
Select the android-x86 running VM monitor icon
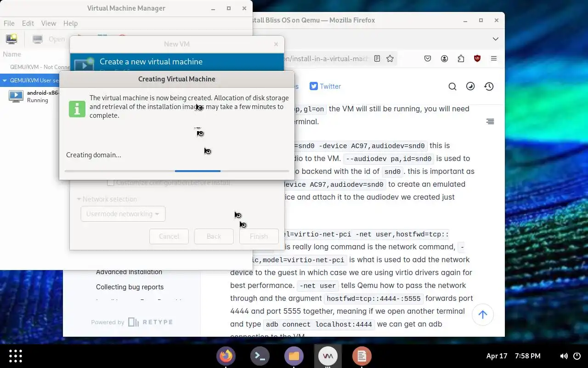click(16, 96)
